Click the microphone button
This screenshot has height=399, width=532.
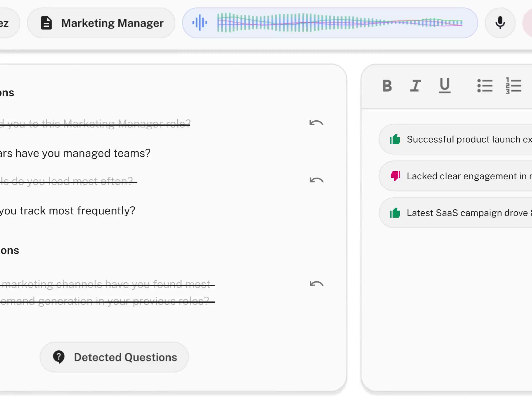click(x=500, y=23)
